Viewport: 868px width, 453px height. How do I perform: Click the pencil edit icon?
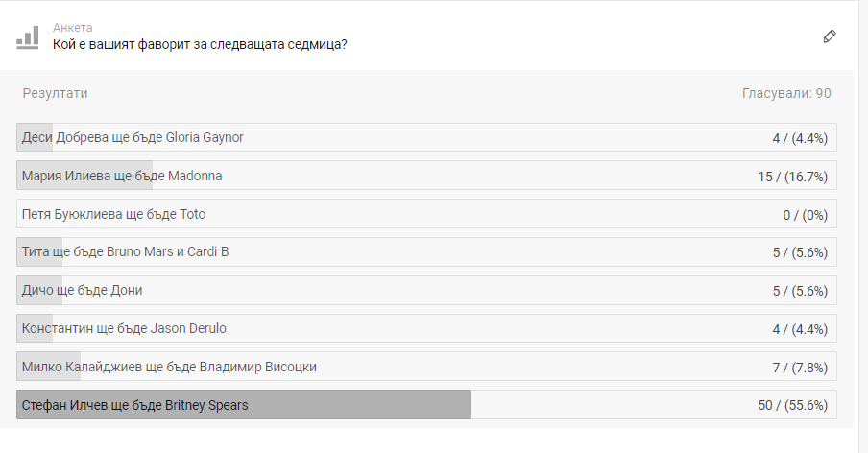point(830,36)
